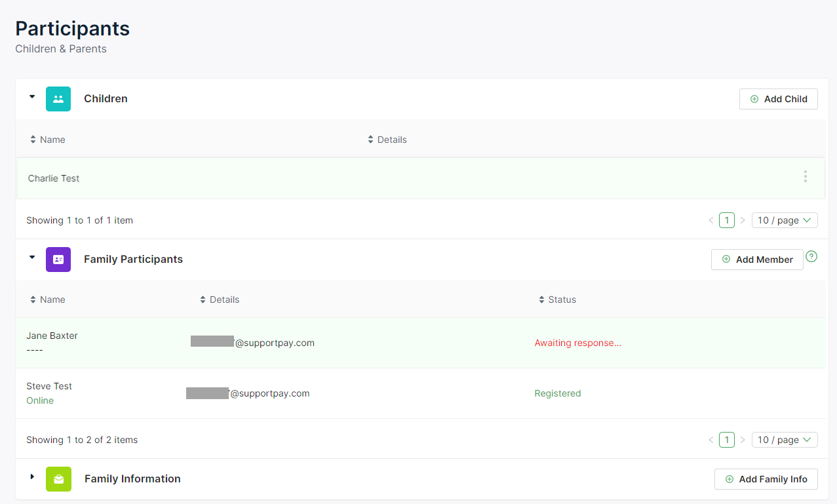Image resolution: width=837 pixels, height=504 pixels.
Task: Click the teal Children section icon
Action: coord(58,99)
